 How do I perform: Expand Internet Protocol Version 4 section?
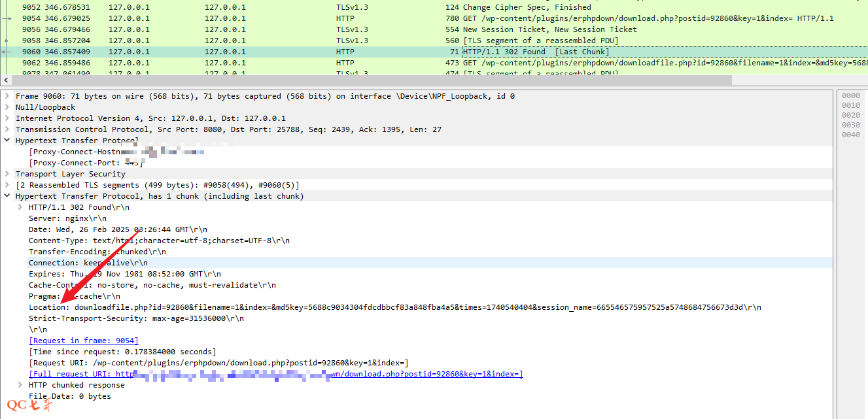pos(7,118)
